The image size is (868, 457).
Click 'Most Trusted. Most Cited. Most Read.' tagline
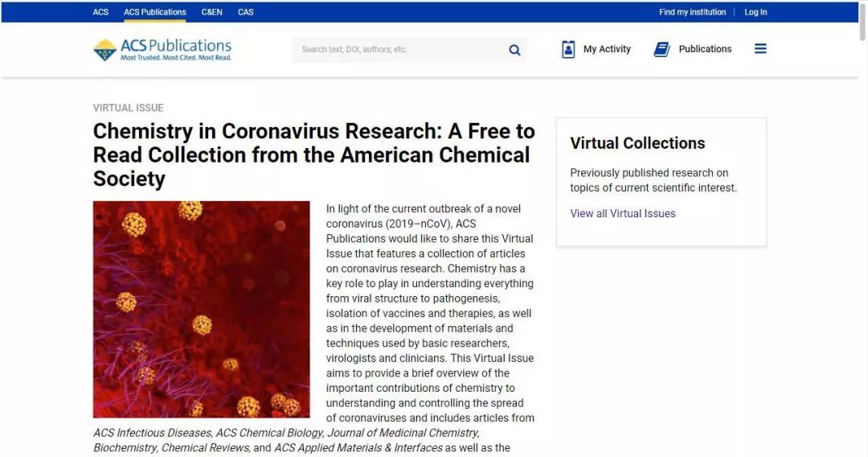click(x=176, y=58)
